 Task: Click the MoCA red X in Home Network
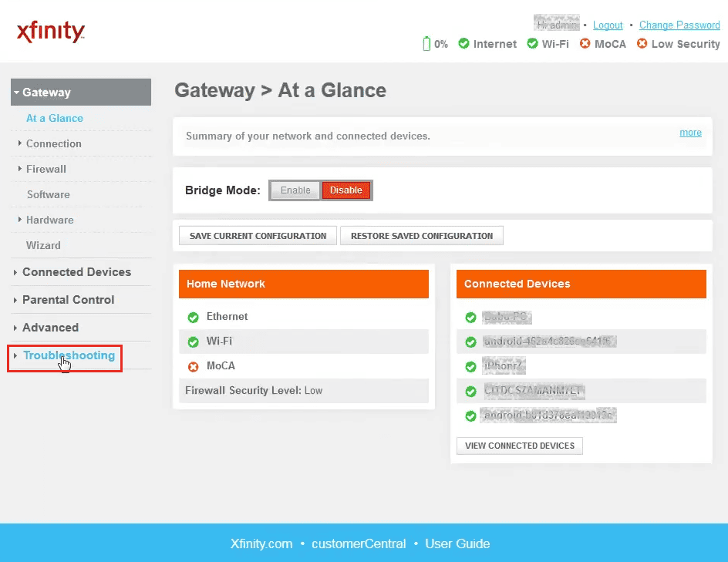(x=194, y=366)
